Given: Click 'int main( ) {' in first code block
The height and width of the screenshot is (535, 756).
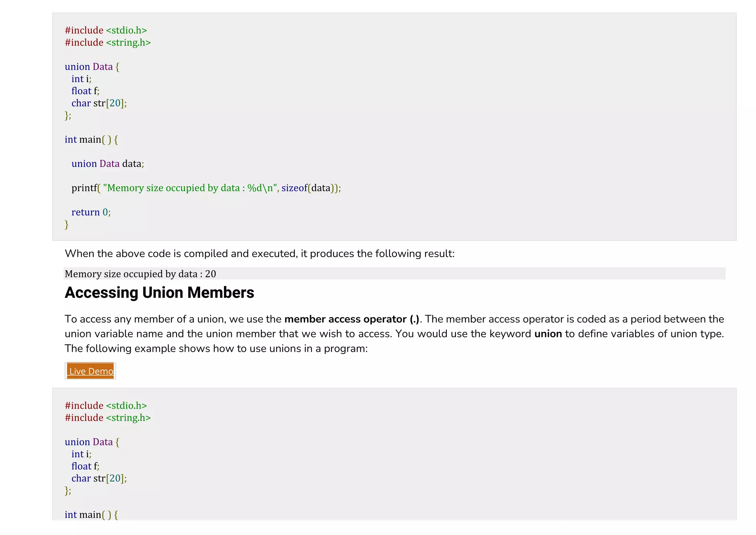Looking at the screenshot, I should 92,139.
